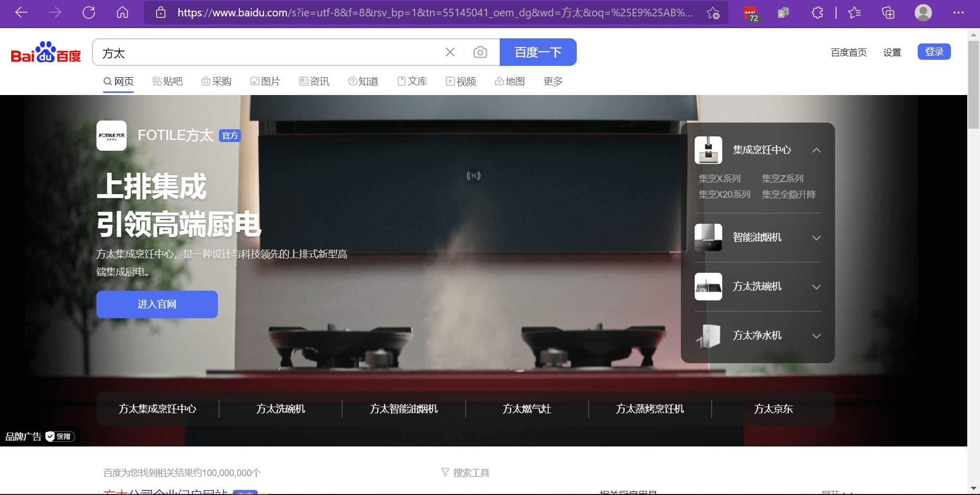Switch to the 地图 tab
Image resolution: width=980 pixels, height=495 pixels.
point(510,81)
